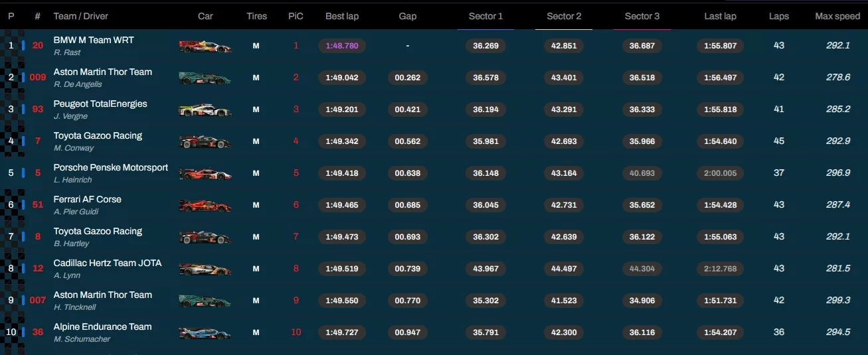Viewport: 868px width, 355px height.
Task: Open the Cadillac Hertz Team JOTA entry
Action: pos(108,263)
